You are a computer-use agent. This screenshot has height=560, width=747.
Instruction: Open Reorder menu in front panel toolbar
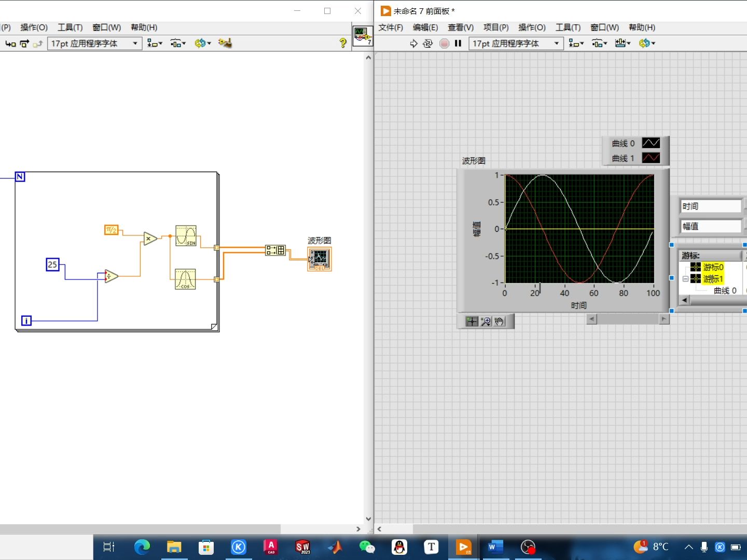coord(647,44)
